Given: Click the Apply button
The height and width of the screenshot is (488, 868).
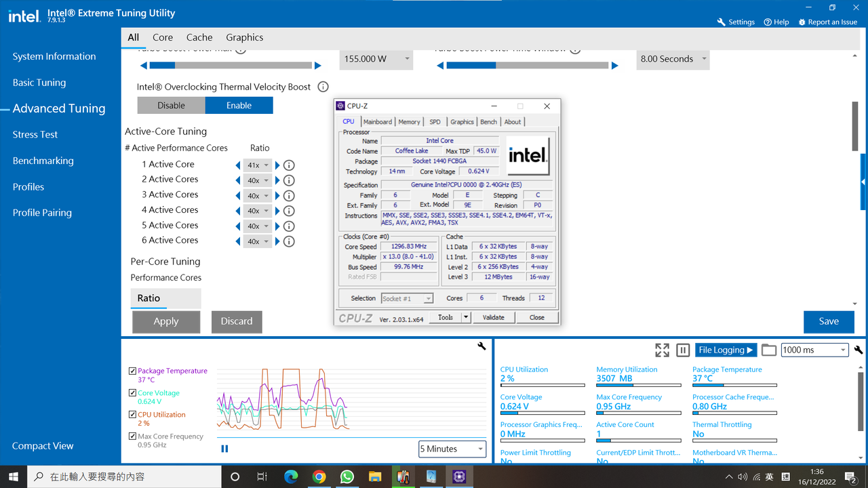Looking at the screenshot, I should click(166, 321).
